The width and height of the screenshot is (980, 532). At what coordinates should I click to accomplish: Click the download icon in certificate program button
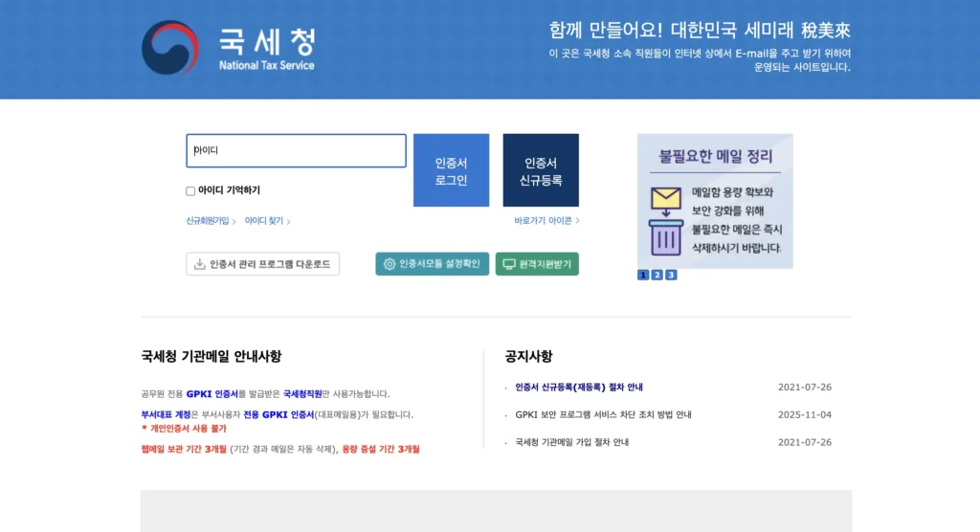(x=199, y=264)
